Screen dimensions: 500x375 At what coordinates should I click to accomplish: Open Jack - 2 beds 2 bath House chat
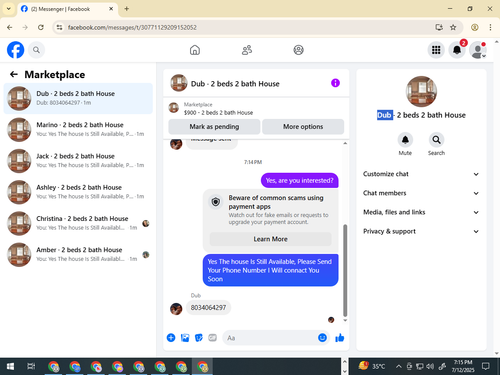pos(78,161)
